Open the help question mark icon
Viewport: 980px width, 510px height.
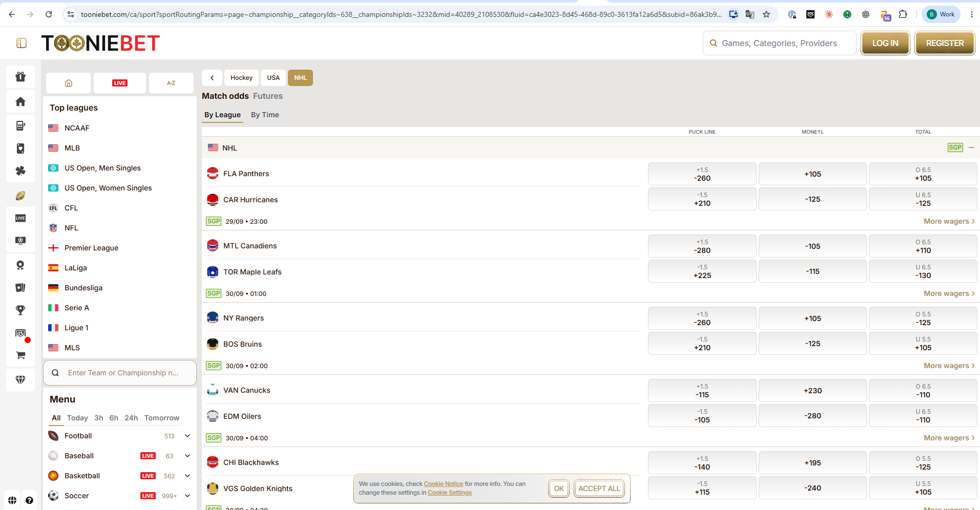point(29,500)
